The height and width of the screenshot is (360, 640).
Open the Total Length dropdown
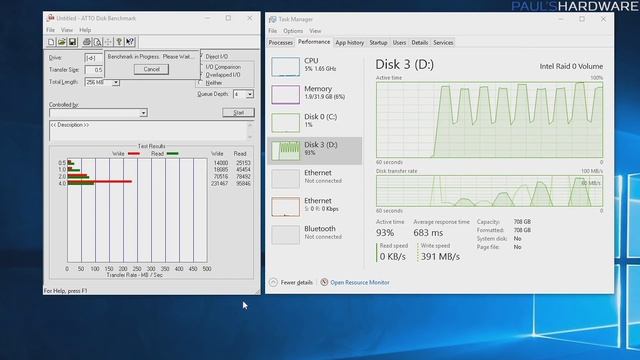click(116, 82)
